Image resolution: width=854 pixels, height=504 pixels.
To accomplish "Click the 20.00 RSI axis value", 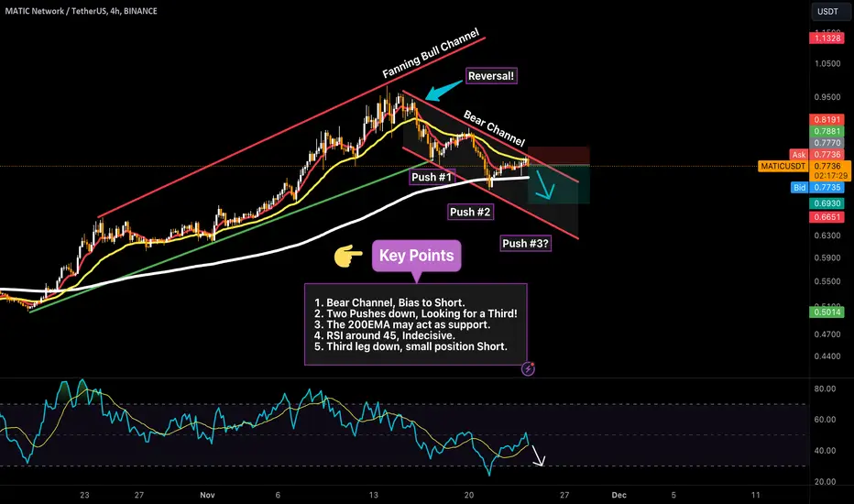I will [825, 482].
